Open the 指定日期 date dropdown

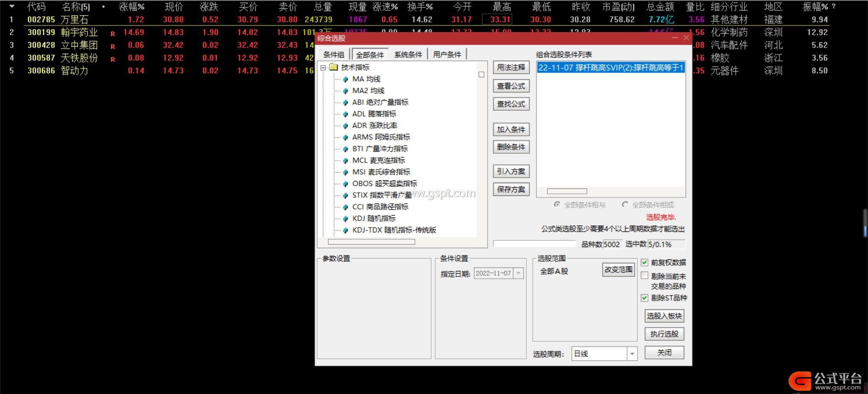click(518, 273)
